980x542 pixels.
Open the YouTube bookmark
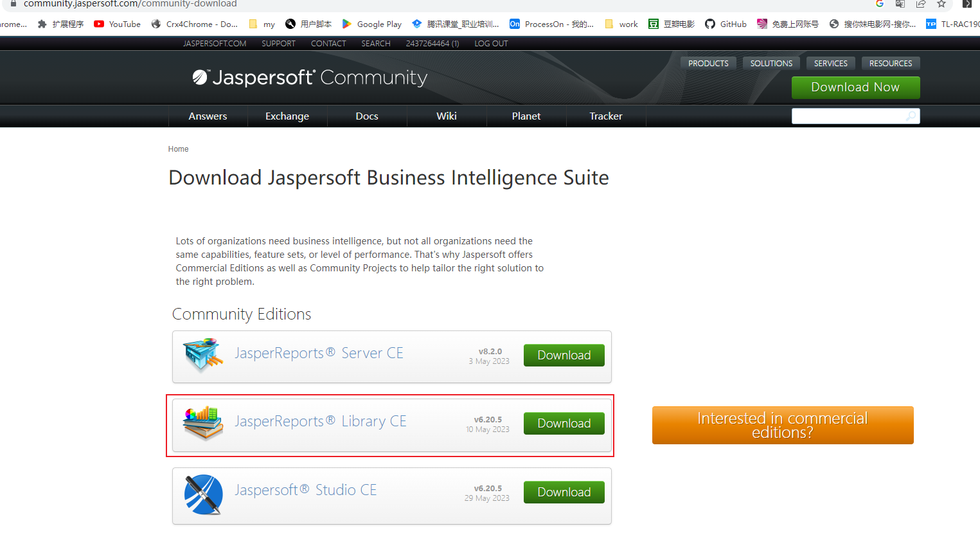click(x=117, y=24)
